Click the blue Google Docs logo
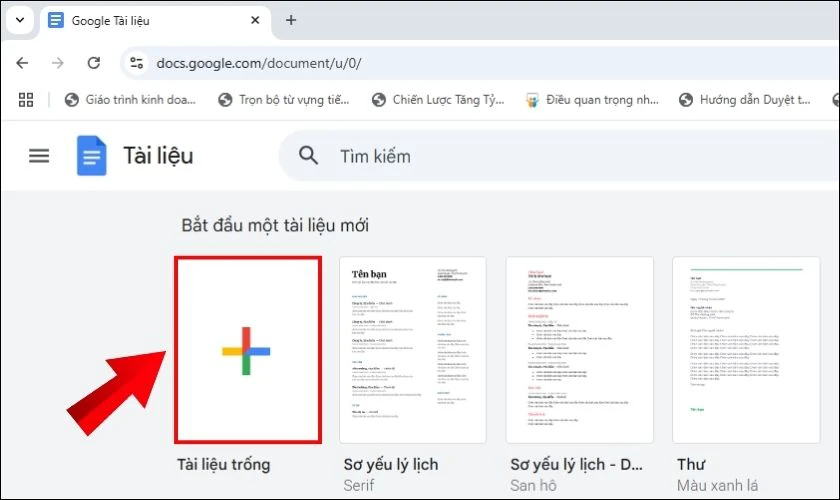This screenshot has height=500, width=840. [x=92, y=156]
